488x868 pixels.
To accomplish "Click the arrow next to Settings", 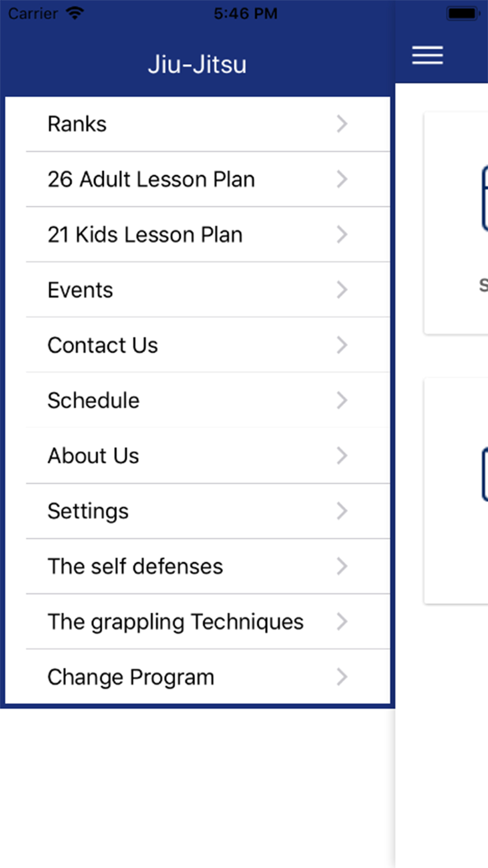I will click(342, 511).
